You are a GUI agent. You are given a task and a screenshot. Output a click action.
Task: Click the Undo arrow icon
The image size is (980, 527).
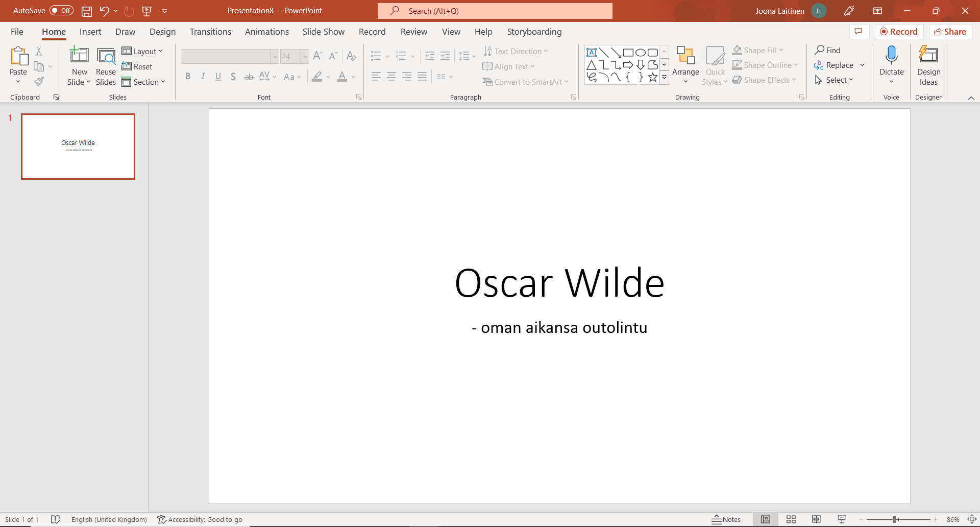[x=104, y=11]
